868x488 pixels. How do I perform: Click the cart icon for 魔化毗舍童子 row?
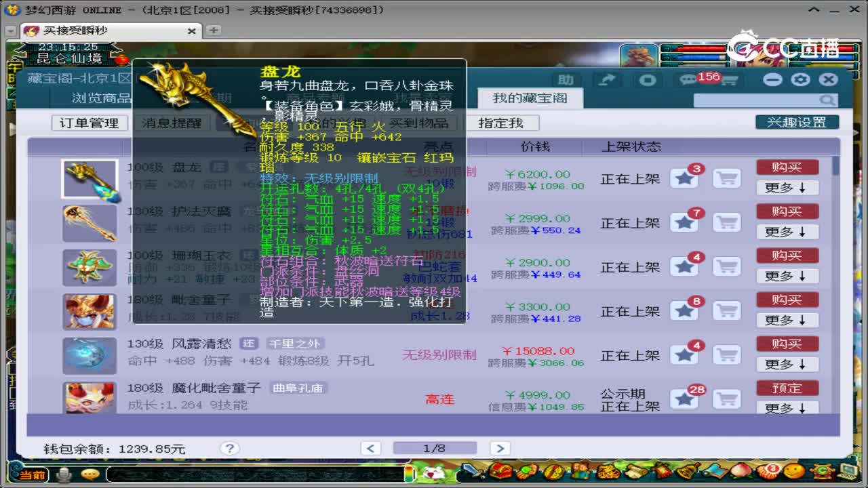(x=726, y=399)
